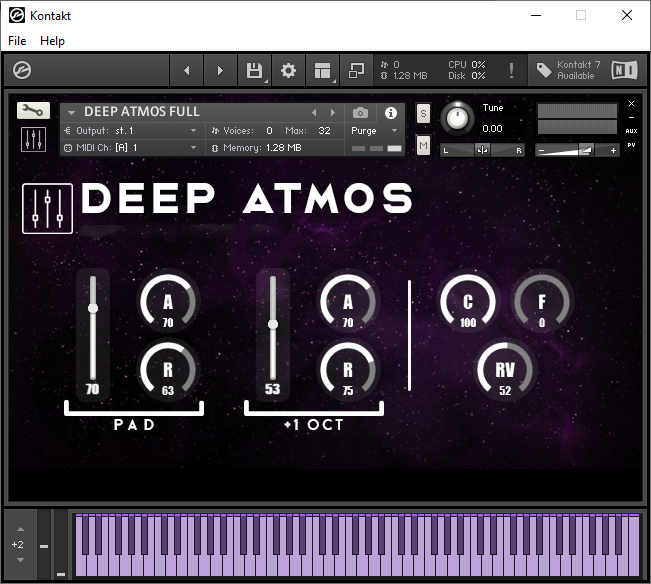Click the small mixer faders icon under wrench

pos(33,140)
